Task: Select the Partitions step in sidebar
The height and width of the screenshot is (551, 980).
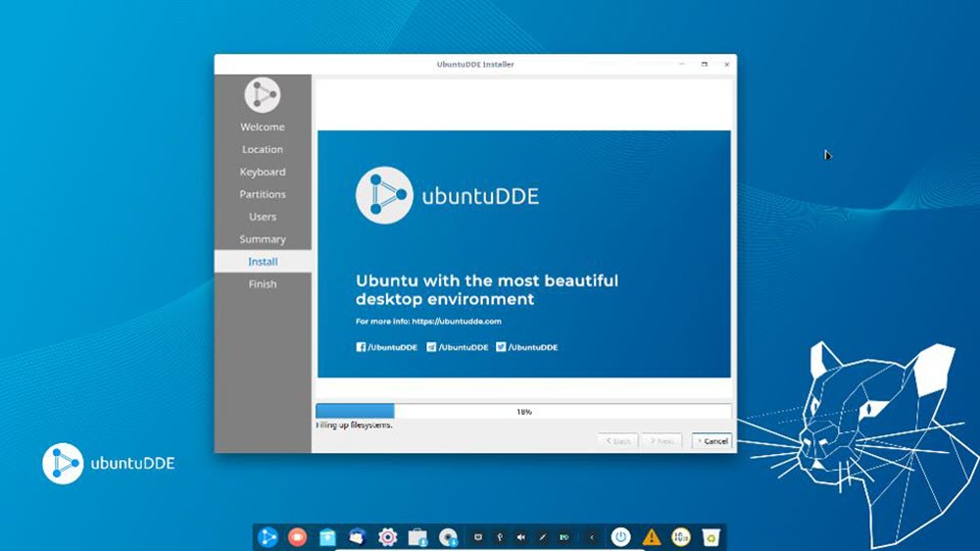Action: click(x=263, y=194)
